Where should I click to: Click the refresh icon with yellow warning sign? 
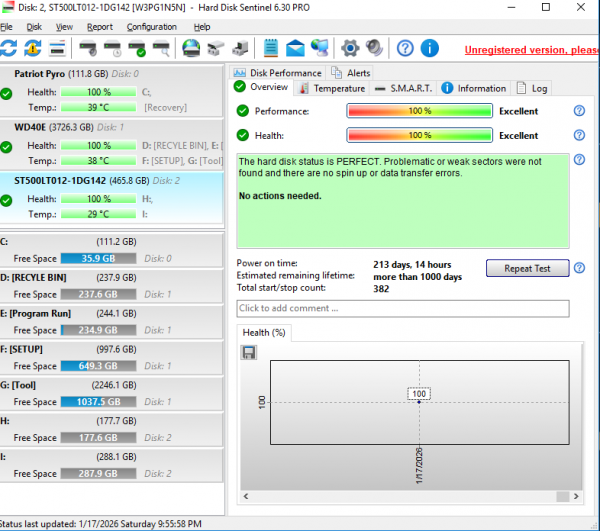pyautogui.click(x=33, y=49)
